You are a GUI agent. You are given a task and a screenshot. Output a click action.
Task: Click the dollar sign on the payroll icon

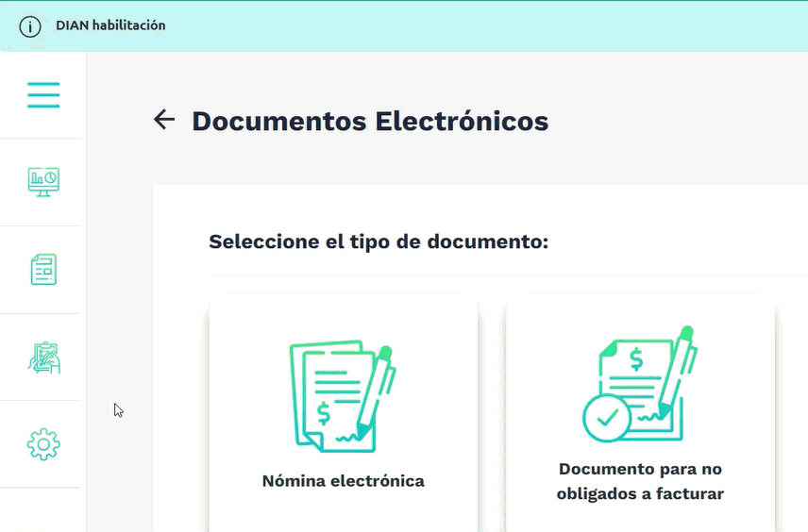click(325, 414)
